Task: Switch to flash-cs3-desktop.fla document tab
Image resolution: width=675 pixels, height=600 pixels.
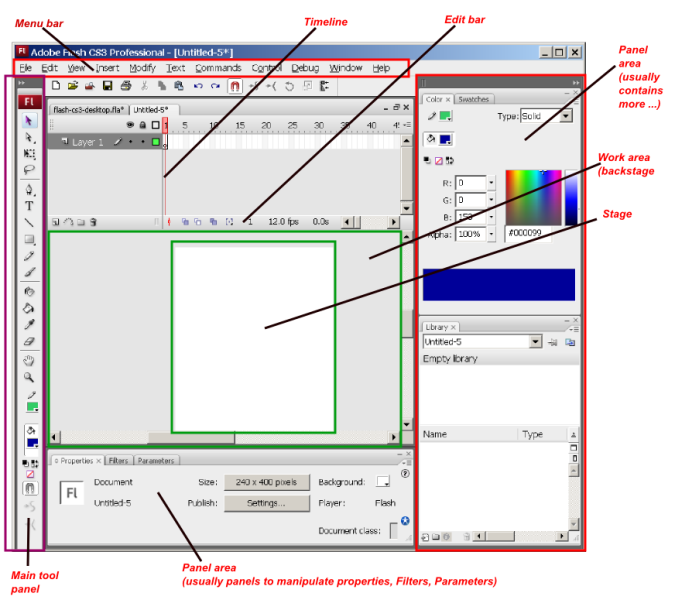Action: point(88,110)
